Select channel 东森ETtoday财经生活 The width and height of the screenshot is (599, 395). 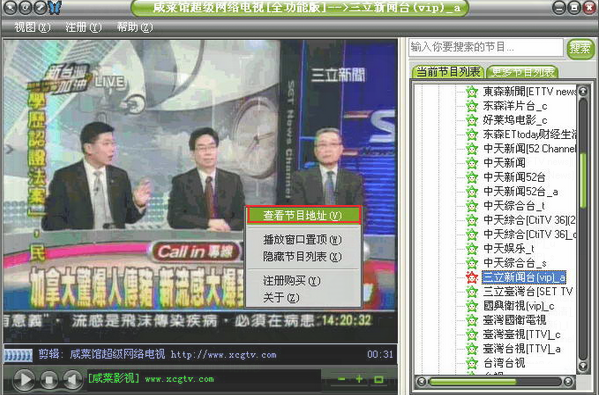(529, 134)
